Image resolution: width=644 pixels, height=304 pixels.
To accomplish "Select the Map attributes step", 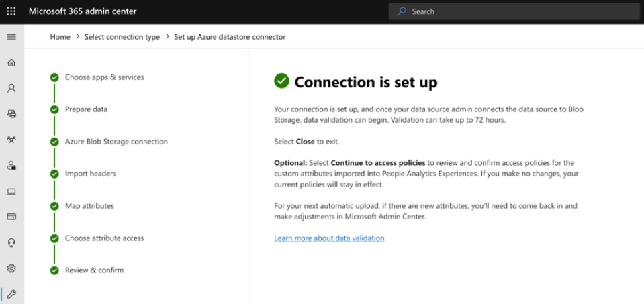I will click(89, 206).
